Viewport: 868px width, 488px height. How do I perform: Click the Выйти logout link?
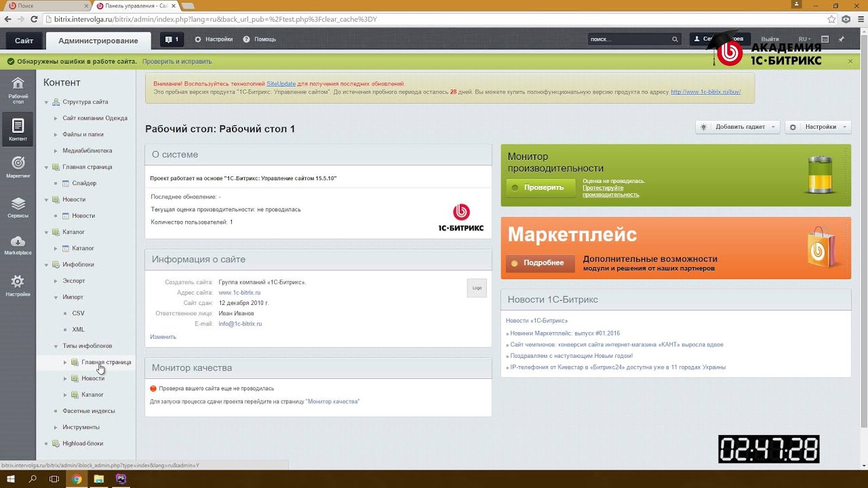(x=770, y=39)
